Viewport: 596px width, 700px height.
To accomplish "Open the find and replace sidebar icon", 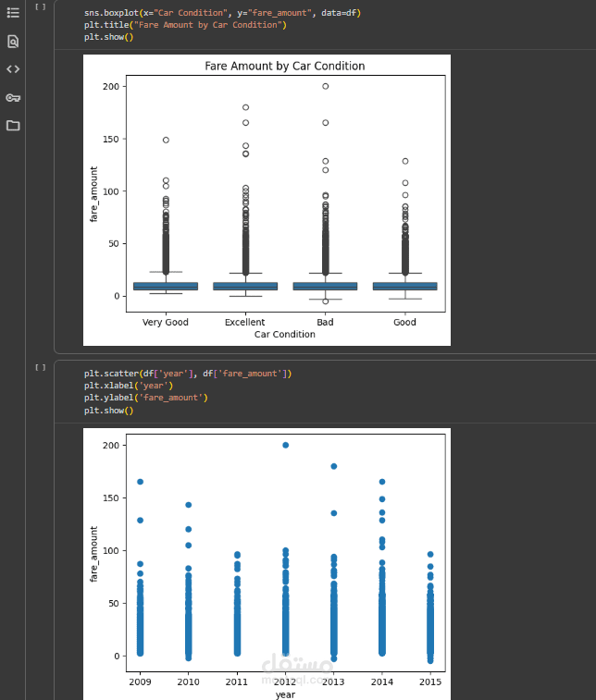I will click(x=13, y=42).
